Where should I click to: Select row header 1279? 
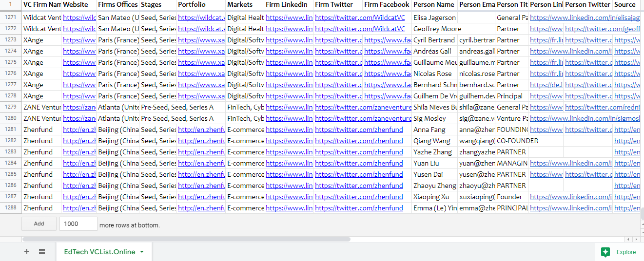[10, 107]
